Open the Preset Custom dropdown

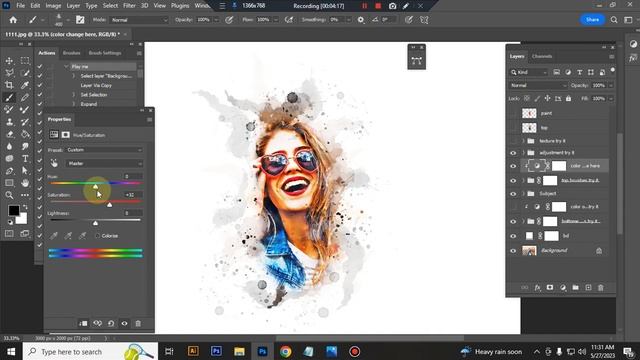click(x=104, y=150)
